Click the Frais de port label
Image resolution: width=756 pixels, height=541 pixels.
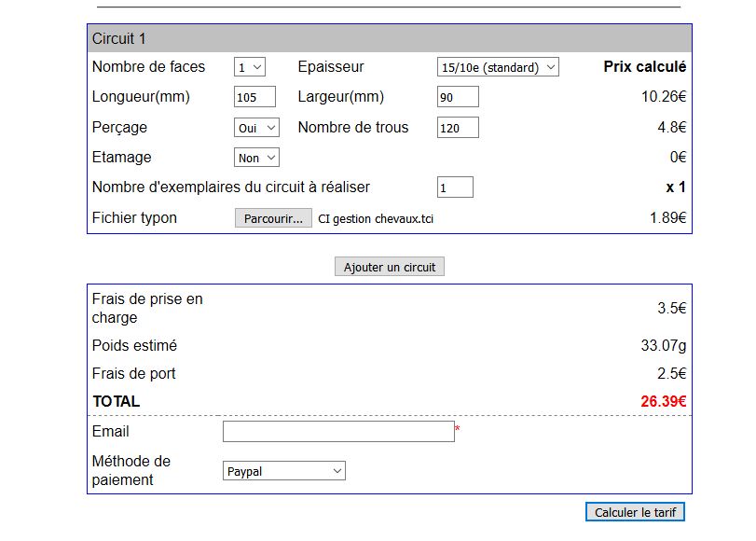[x=134, y=374]
